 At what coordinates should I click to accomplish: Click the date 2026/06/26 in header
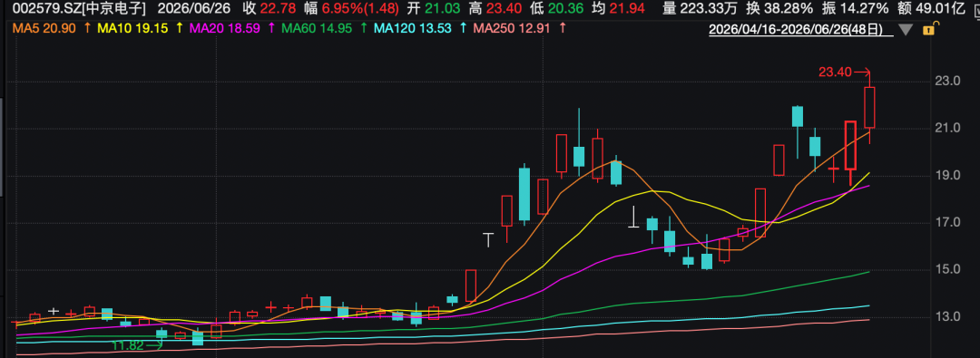(x=194, y=9)
